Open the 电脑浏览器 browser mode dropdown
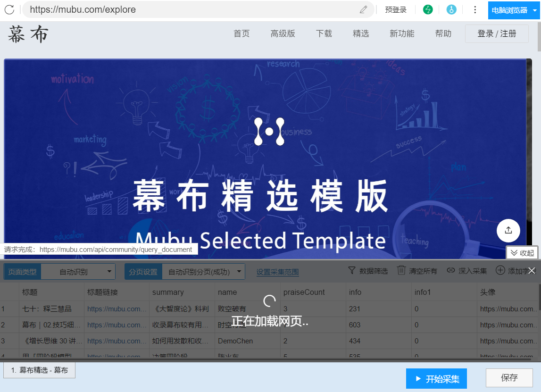Image resolution: width=541 pixels, height=392 pixels. pyautogui.click(x=513, y=10)
